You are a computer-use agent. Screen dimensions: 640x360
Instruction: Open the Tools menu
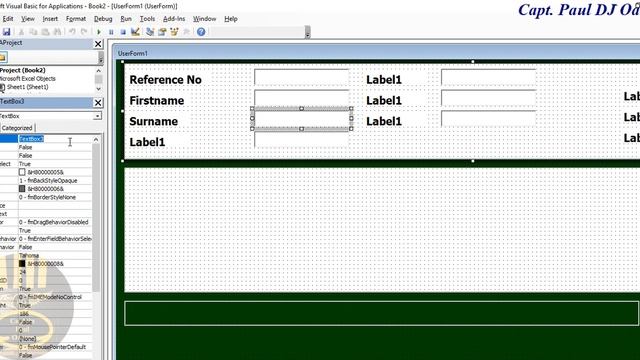(x=147, y=19)
